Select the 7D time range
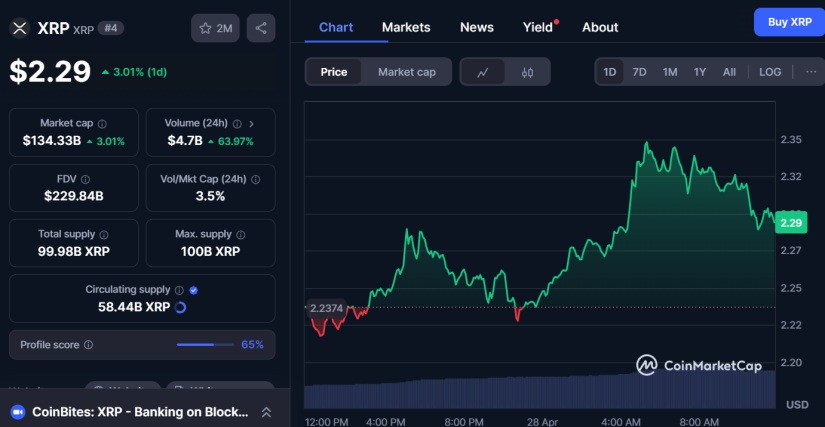 click(x=640, y=72)
